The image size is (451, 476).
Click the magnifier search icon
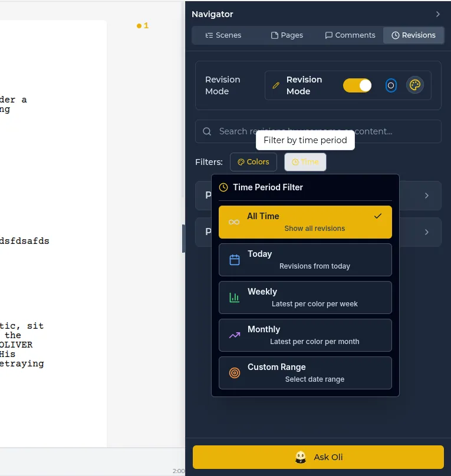point(207,131)
